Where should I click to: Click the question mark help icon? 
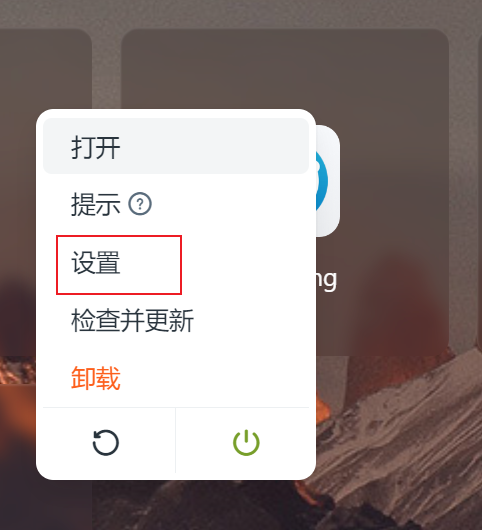click(140, 203)
